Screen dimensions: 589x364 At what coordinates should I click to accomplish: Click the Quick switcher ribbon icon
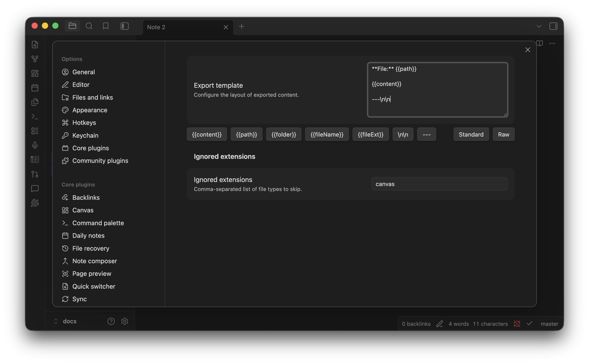click(35, 45)
